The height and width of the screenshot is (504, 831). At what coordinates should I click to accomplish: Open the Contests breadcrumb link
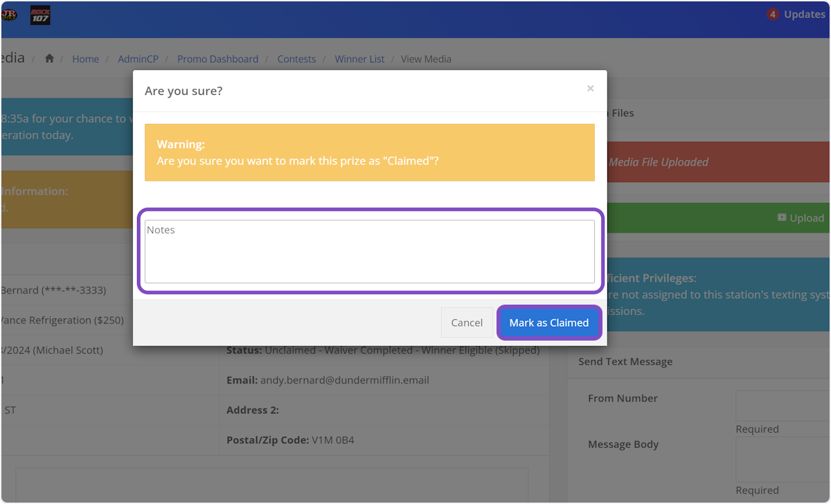point(296,59)
